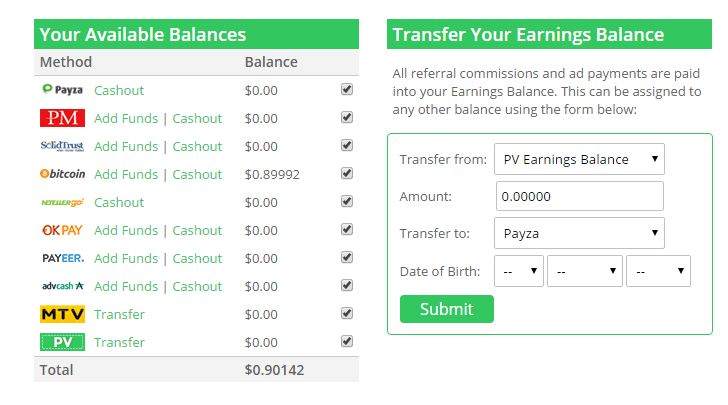728x405 pixels.
Task: Click the PAYEER logo
Action: [63, 258]
